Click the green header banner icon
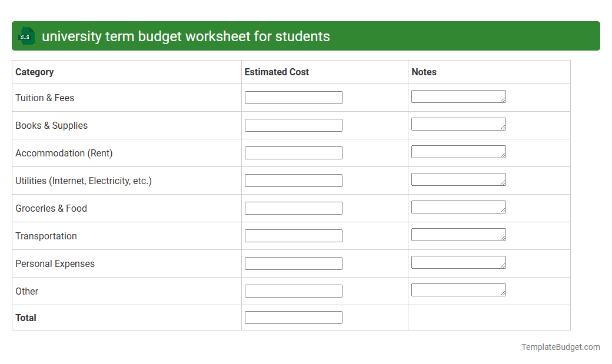Image resolution: width=612 pixels, height=364 pixels. point(25,36)
